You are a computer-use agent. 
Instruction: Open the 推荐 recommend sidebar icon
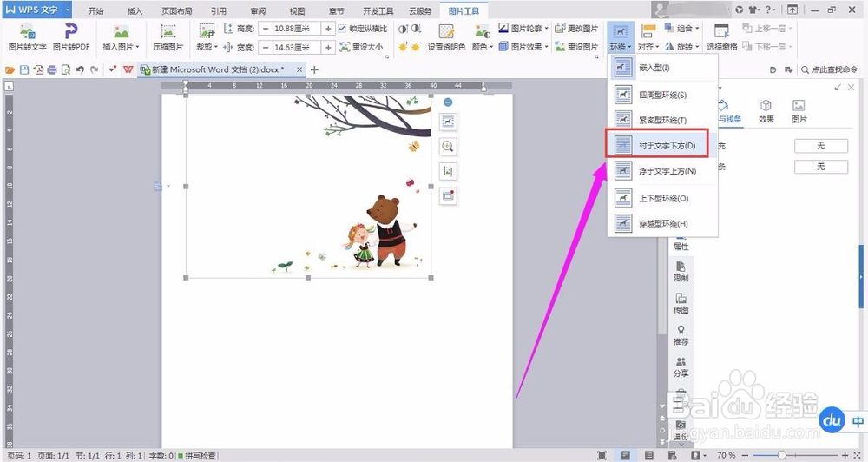point(681,336)
